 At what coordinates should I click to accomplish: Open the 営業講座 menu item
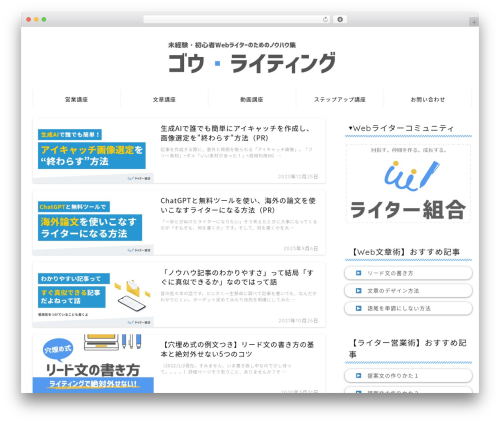pyautogui.click(x=76, y=99)
